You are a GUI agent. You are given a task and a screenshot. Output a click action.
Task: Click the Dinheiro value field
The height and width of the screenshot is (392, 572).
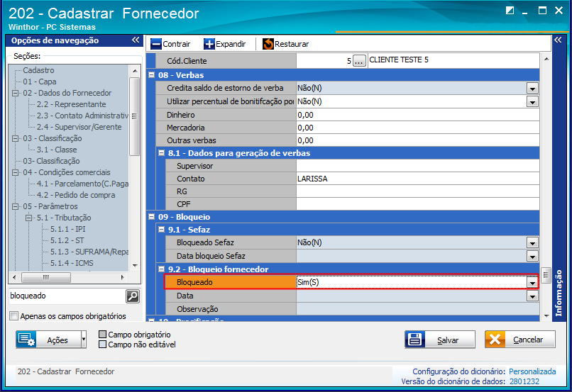tap(418, 115)
